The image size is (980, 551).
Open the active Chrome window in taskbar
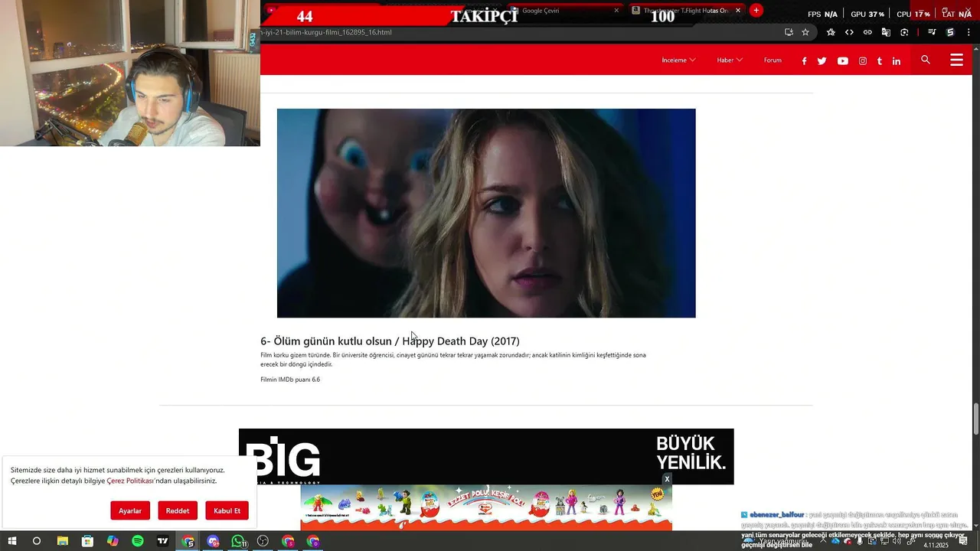[x=188, y=541]
